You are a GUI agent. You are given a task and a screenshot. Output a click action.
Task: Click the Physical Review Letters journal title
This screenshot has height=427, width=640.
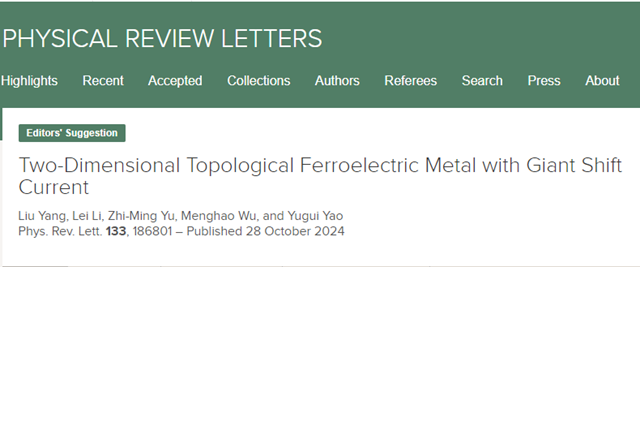tap(162, 39)
